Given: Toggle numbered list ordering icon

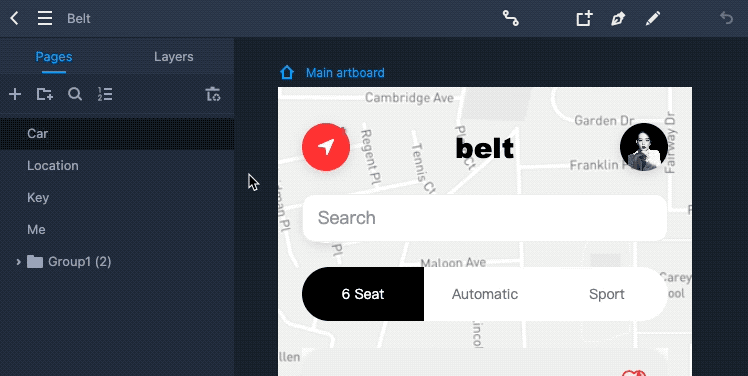Looking at the screenshot, I should [105, 94].
